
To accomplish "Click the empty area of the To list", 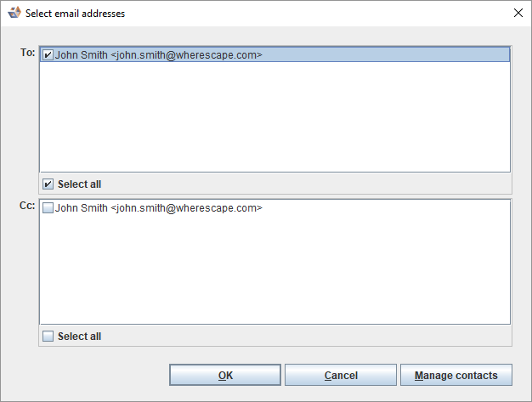I will pyautogui.click(x=274, y=119).
